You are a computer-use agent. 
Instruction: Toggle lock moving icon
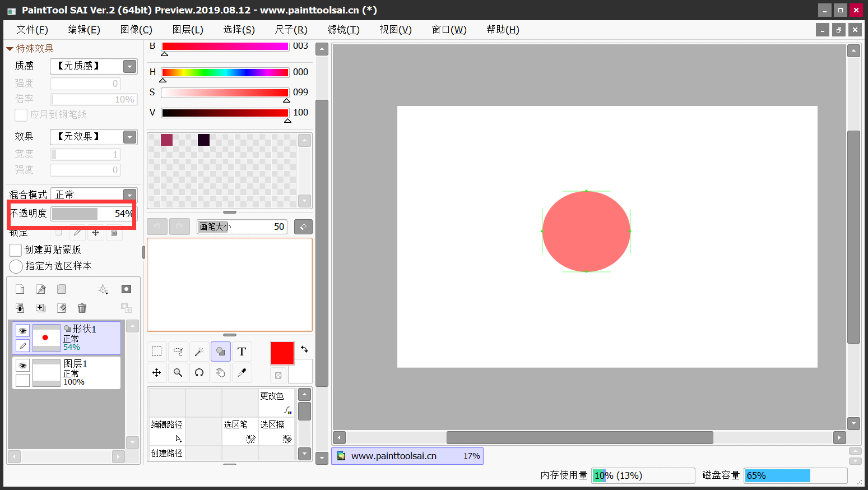(x=95, y=232)
